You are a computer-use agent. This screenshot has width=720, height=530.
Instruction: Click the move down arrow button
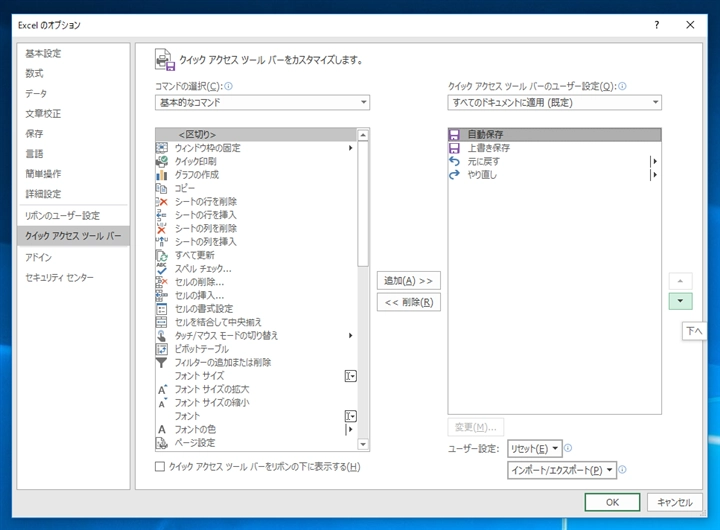[x=681, y=301]
